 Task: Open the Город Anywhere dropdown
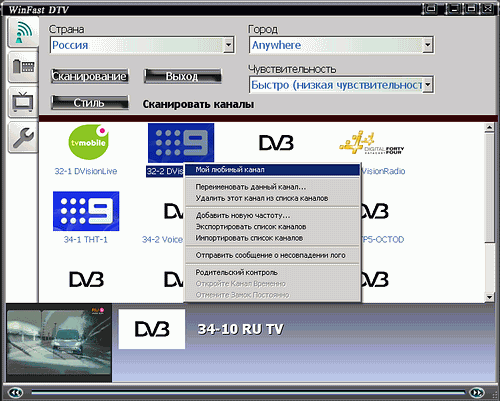pos(428,45)
